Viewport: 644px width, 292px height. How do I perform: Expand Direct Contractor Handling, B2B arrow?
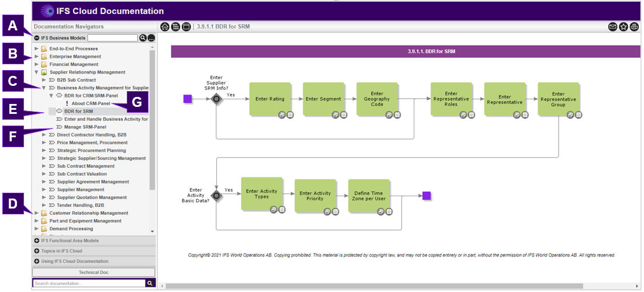point(44,135)
